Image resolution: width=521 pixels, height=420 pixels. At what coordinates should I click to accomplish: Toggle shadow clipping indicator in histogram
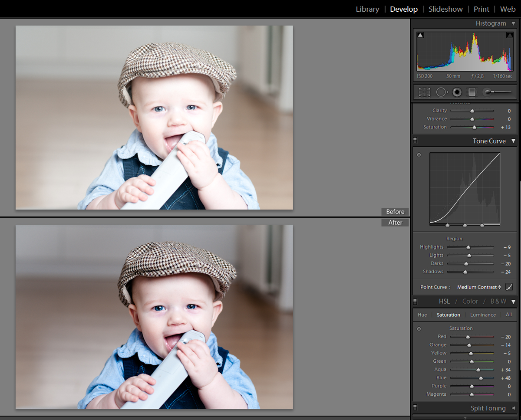click(x=420, y=35)
